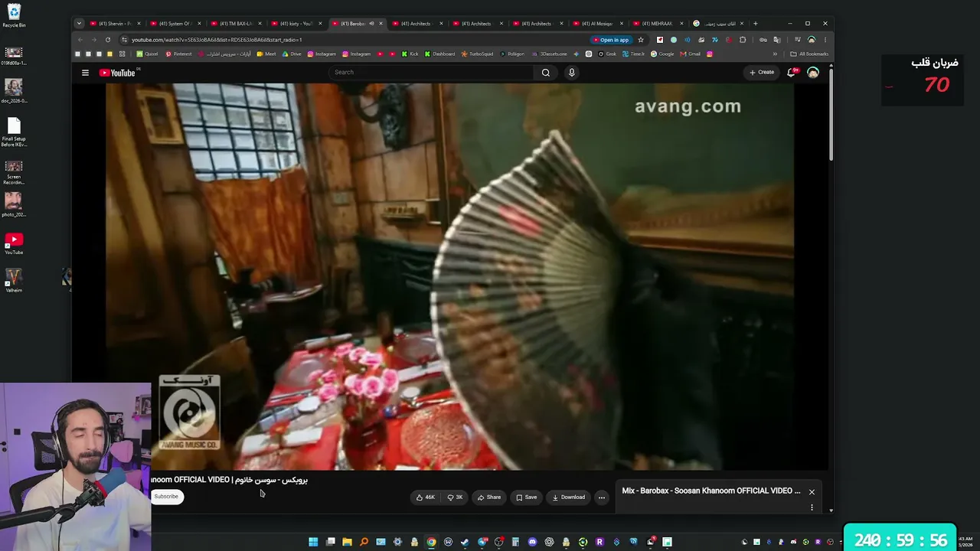Viewport: 980px width, 551px height.
Task: Open the Grok bookmark
Action: pyautogui.click(x=607, y=54)
